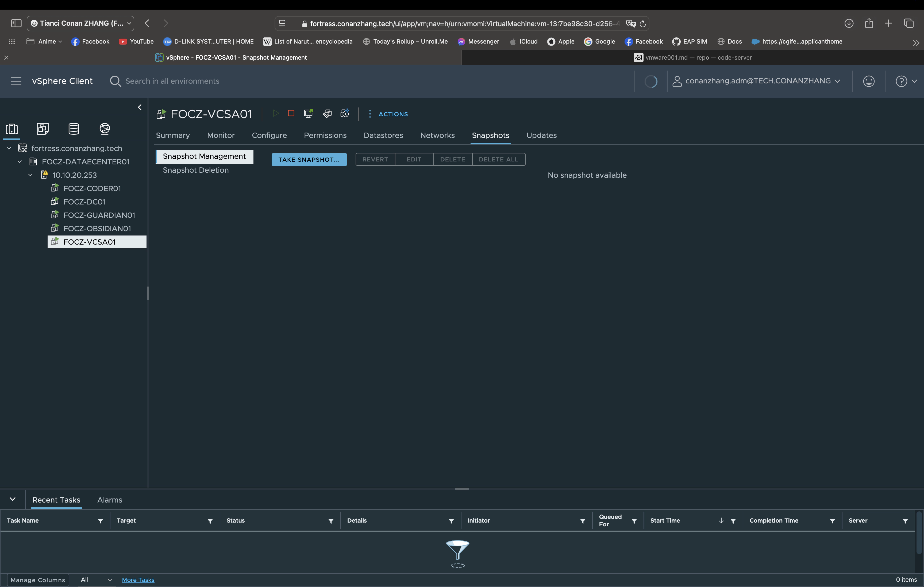Open the vSphere hamburger main menu
Screen dimensions: 924x587
click(x=16, y=81)
